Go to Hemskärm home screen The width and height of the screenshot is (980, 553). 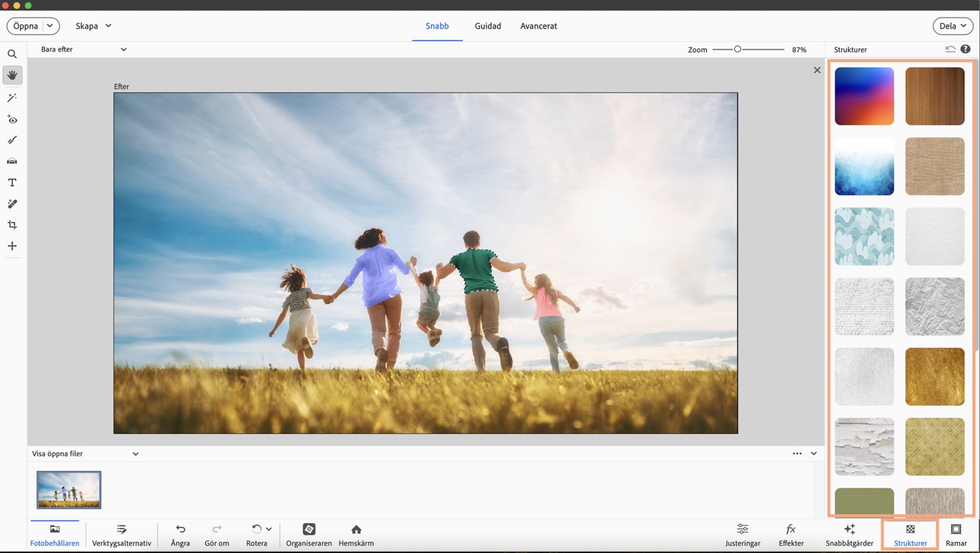coord(356,535)
